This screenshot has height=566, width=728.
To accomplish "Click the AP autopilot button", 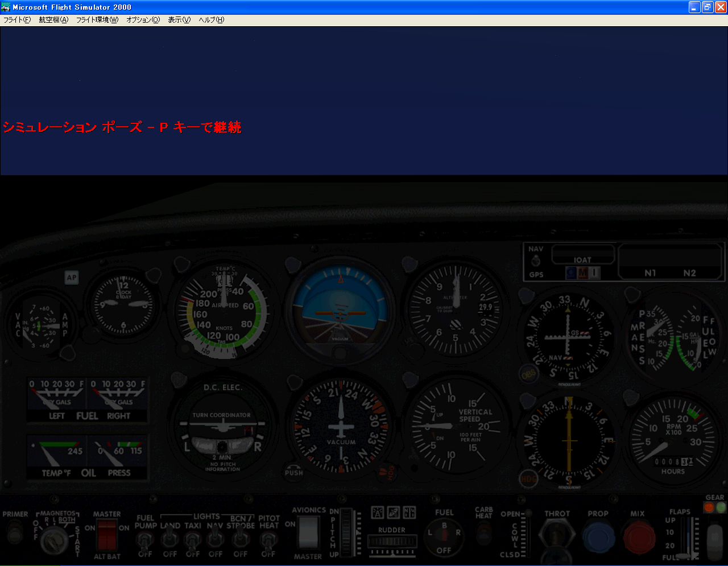I will (72, 278).
